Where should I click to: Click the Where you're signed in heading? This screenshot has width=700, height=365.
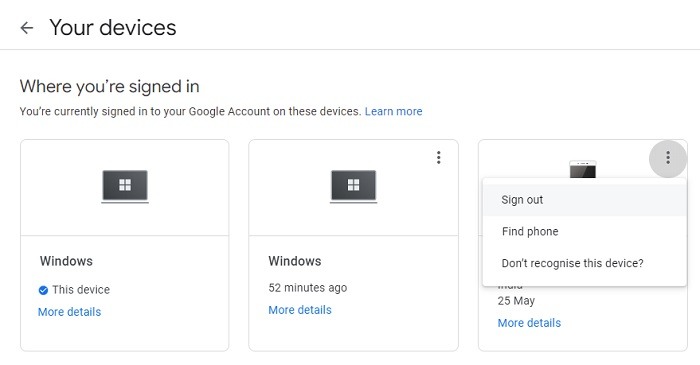(x=109, y=87)
